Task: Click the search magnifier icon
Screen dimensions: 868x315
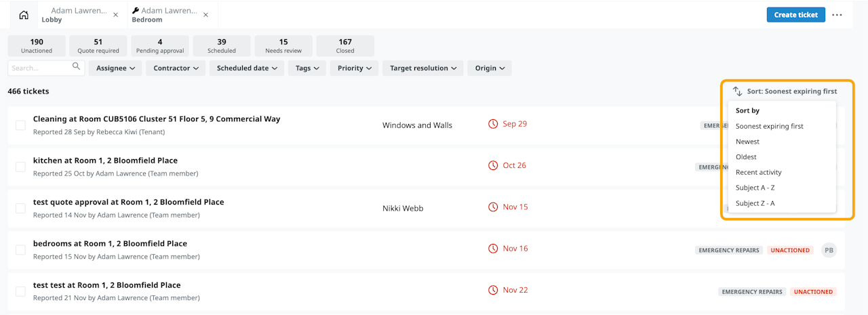Action: 76,67
